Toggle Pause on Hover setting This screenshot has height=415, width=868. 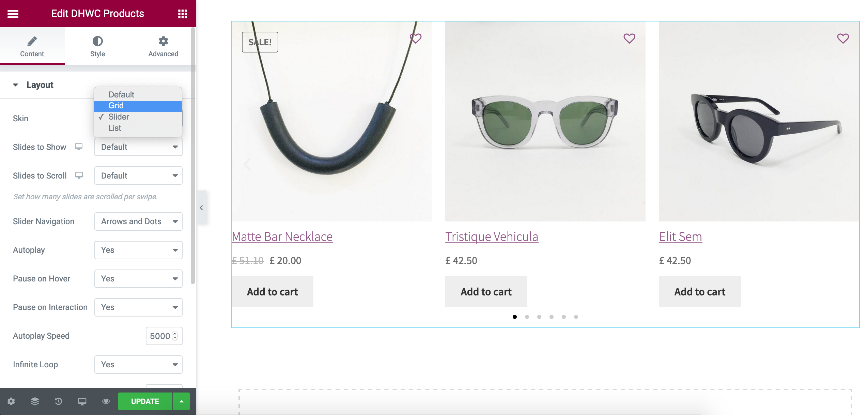(138, 278)
